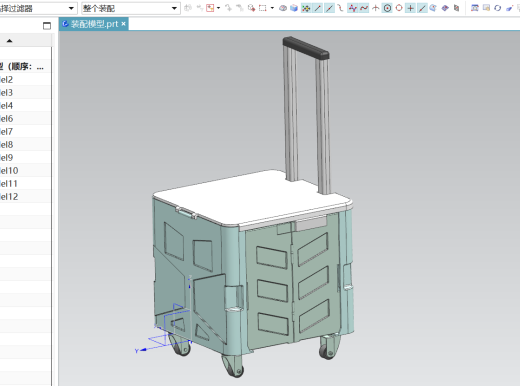Click the front caster wheel of the model
Screen dimensions: 520x386
pos(233,367)
